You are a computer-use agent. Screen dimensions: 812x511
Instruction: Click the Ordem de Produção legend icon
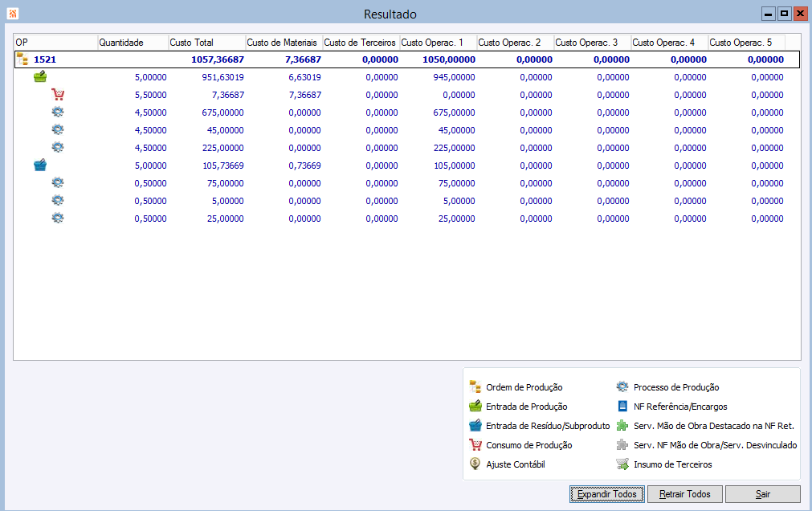475,386
